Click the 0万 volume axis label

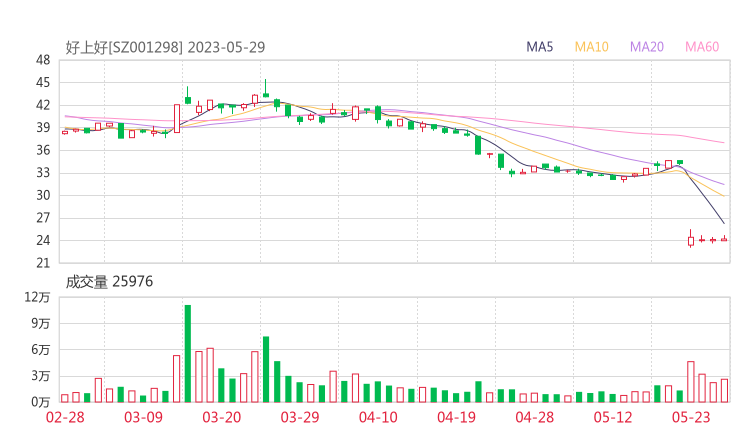click(x=41, y=402)
